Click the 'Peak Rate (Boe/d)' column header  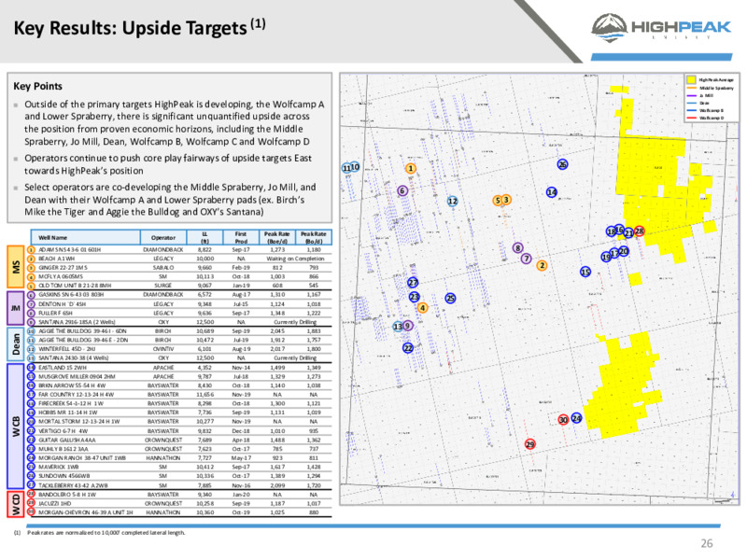[x=276, y=237]
